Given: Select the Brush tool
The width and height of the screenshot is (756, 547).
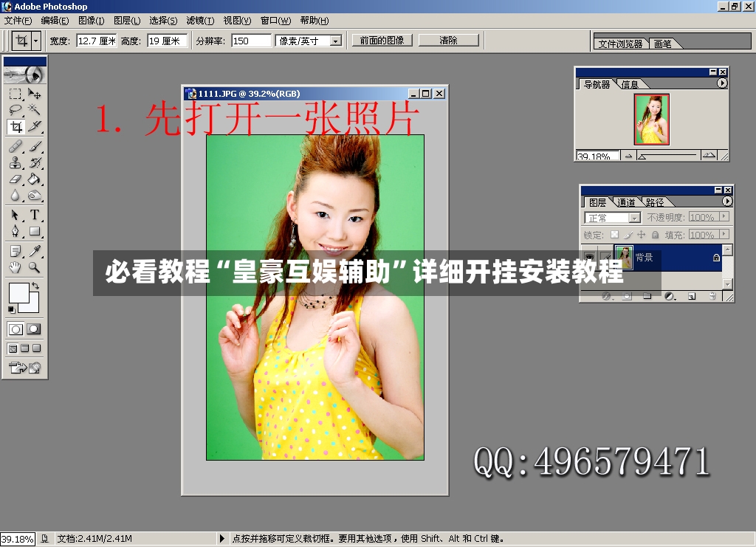Looking at the screenshot, I should coord(34,146).
